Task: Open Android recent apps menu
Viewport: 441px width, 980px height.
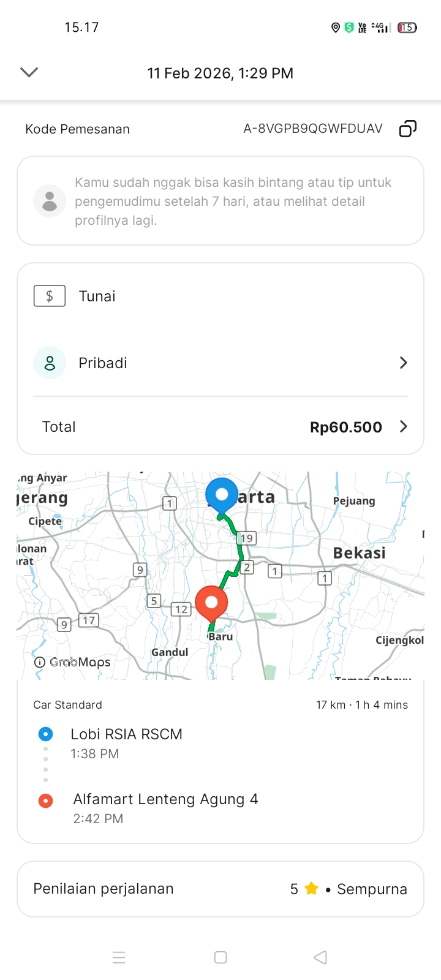Action: pyautogui.click(x=119, y=957)
